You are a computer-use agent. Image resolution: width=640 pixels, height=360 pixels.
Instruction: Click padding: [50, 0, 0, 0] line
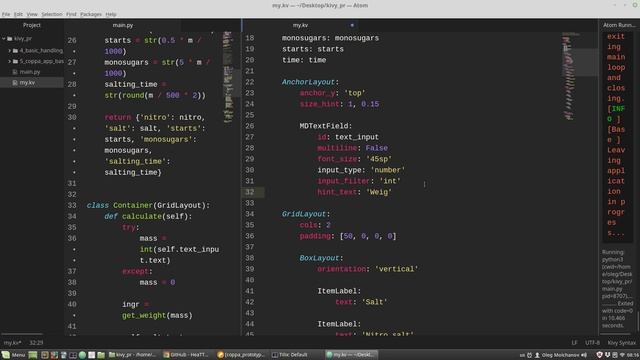point(348,236)
